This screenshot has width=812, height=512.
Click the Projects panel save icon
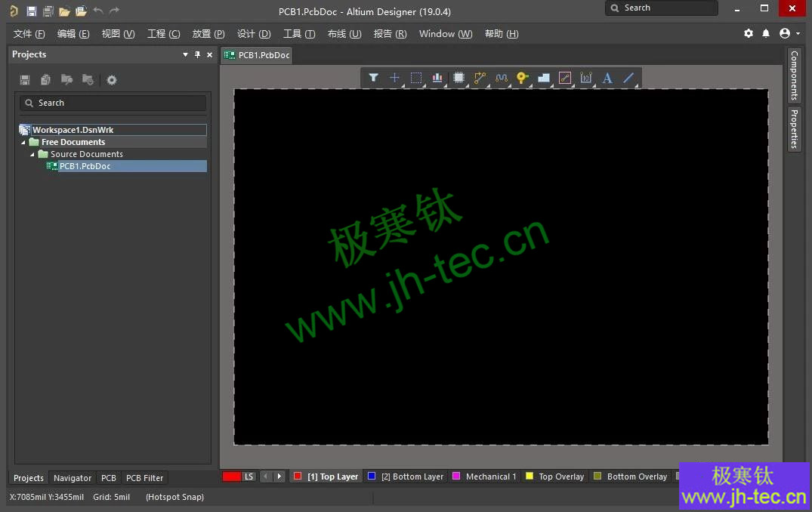coord(25,80)
